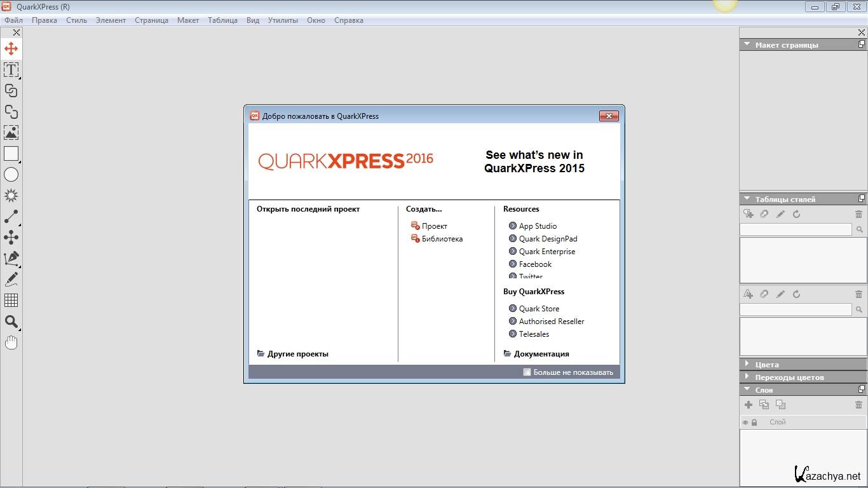Open the Quark Store link

click(x=539, y=309)
